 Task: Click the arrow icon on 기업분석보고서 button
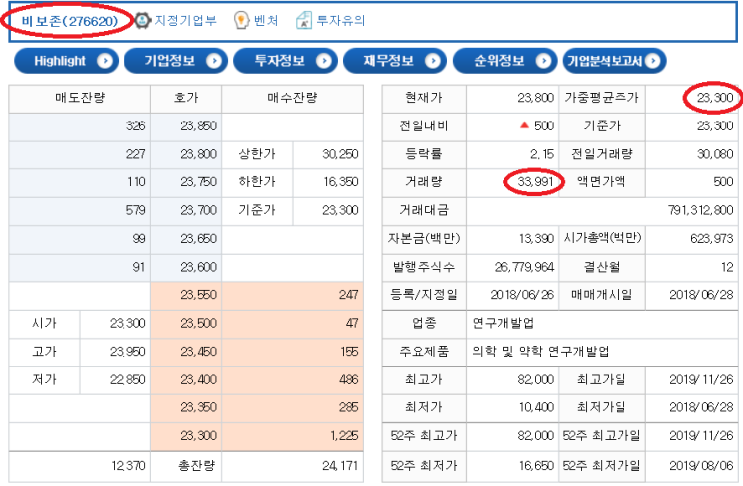tap(652, 61)
